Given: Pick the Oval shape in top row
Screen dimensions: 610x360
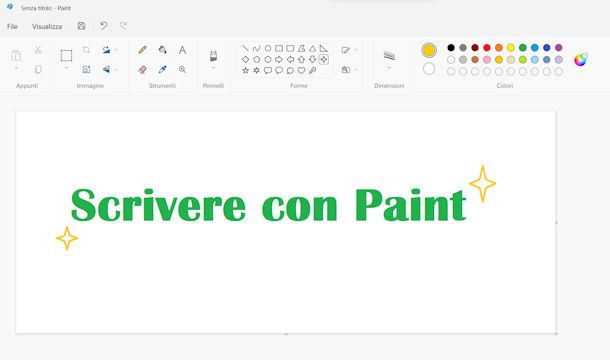Looking at the screenshot, I should click(x=268, y=48).
